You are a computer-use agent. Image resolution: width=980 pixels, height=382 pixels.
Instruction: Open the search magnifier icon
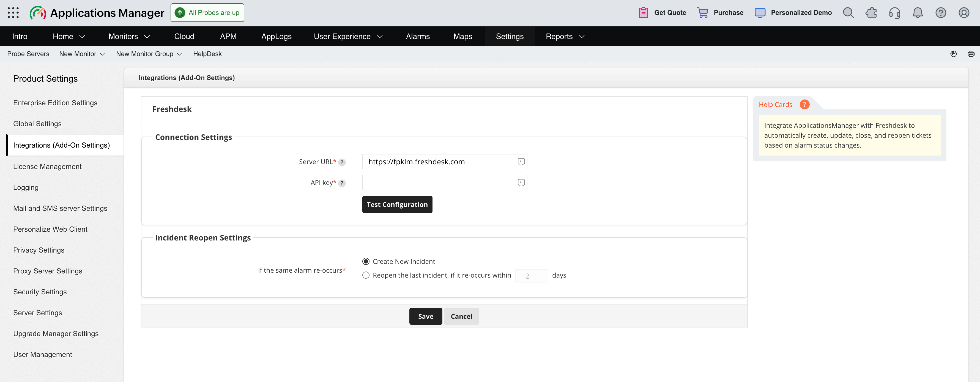848,13
